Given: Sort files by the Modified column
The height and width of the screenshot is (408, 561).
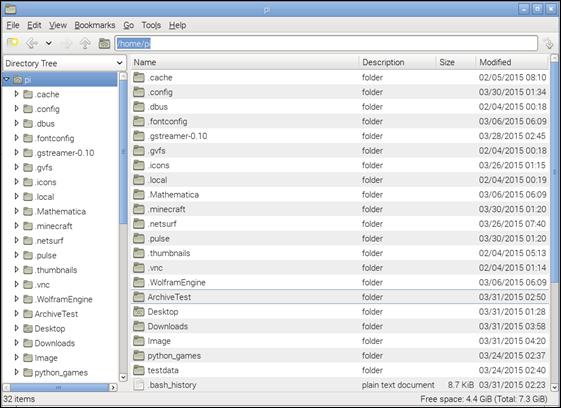Looking at the screenshot, I should pyautogui.click(x=512, y=62).
